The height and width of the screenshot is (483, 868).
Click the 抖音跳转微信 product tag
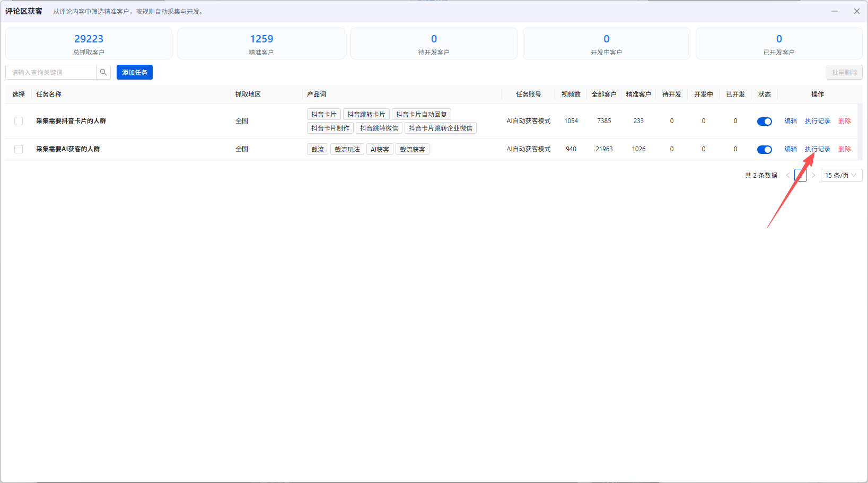[x=379, y=128]
